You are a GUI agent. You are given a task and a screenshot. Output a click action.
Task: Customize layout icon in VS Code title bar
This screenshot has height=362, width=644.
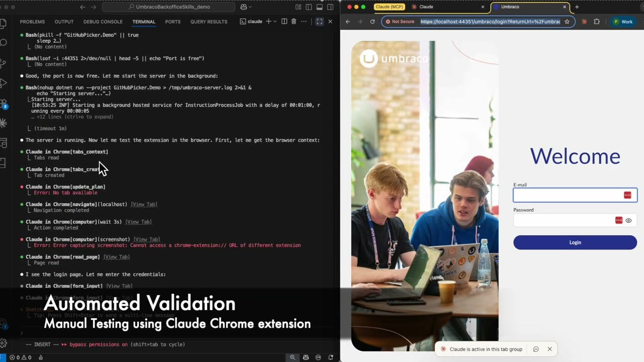tap(298, 7)
